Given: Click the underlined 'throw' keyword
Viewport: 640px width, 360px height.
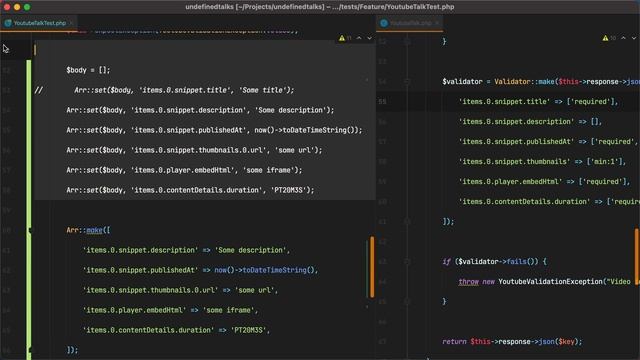Looking at the screenshot, I should click(x=469, y=282).
